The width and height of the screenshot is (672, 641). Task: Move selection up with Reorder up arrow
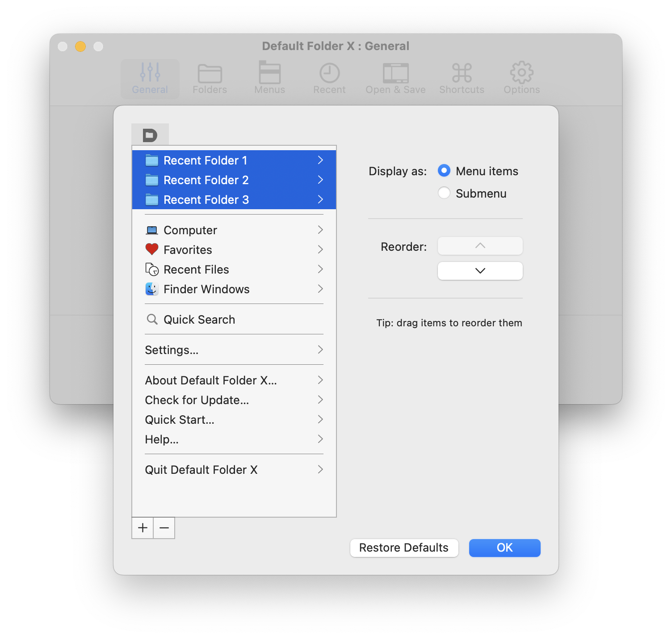tap(480, 246)
